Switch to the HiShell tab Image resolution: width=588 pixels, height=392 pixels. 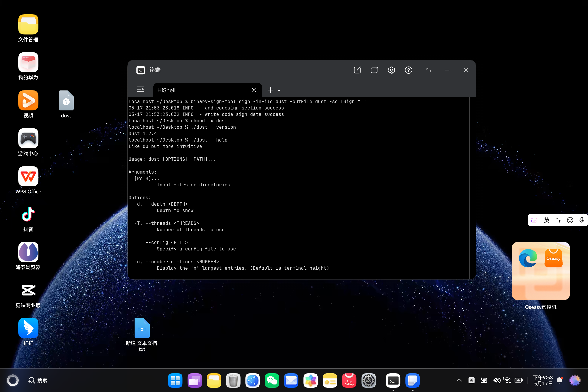[207, 90]
